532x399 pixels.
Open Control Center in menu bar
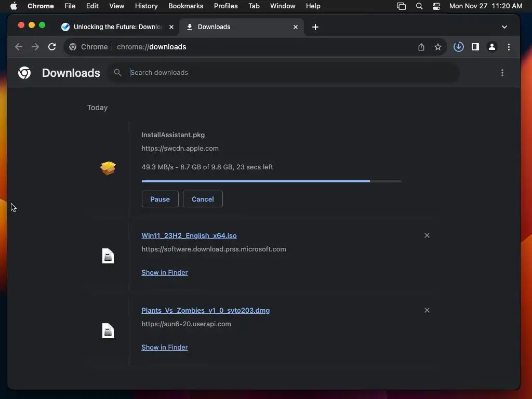coord(436,6)
